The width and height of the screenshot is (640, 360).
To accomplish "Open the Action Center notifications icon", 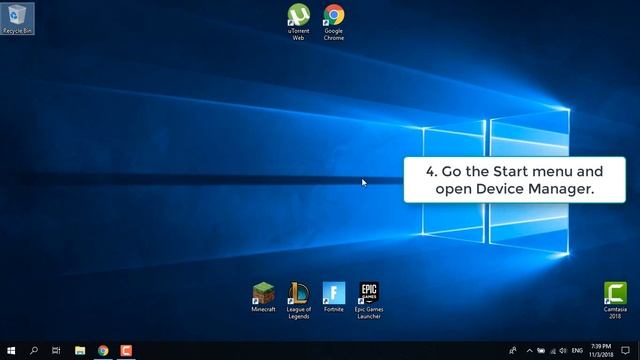I will click(625, 351).
